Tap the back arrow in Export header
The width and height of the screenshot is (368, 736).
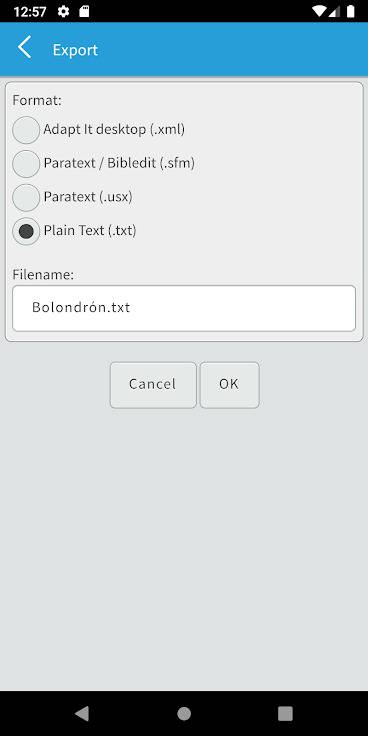24,47
